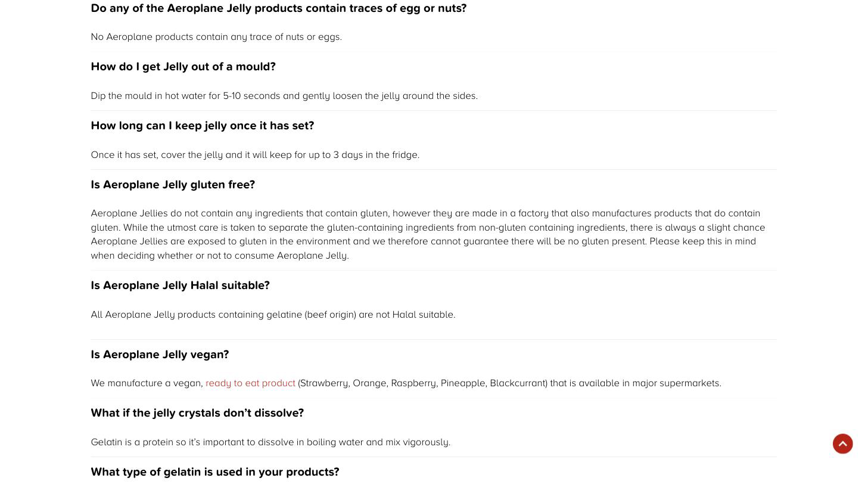Click the 'Gelatin is a protein' answer text
Screen dimensions: 868x484
(x=270, y=442)
